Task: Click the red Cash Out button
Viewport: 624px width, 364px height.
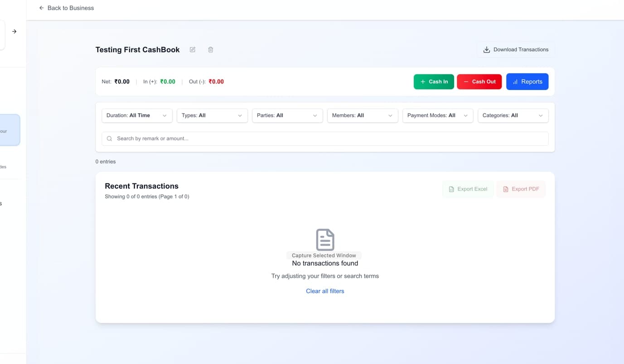Action: 479,81
